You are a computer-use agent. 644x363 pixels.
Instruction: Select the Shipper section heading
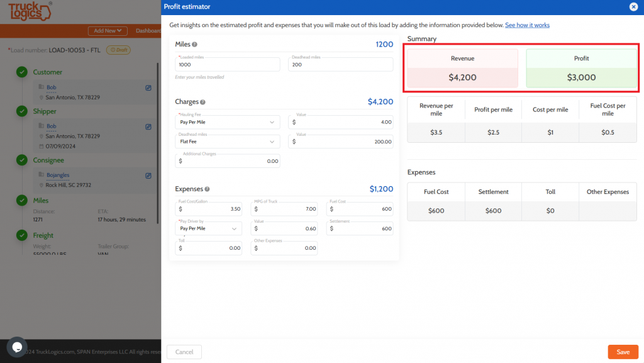[45, 111]
